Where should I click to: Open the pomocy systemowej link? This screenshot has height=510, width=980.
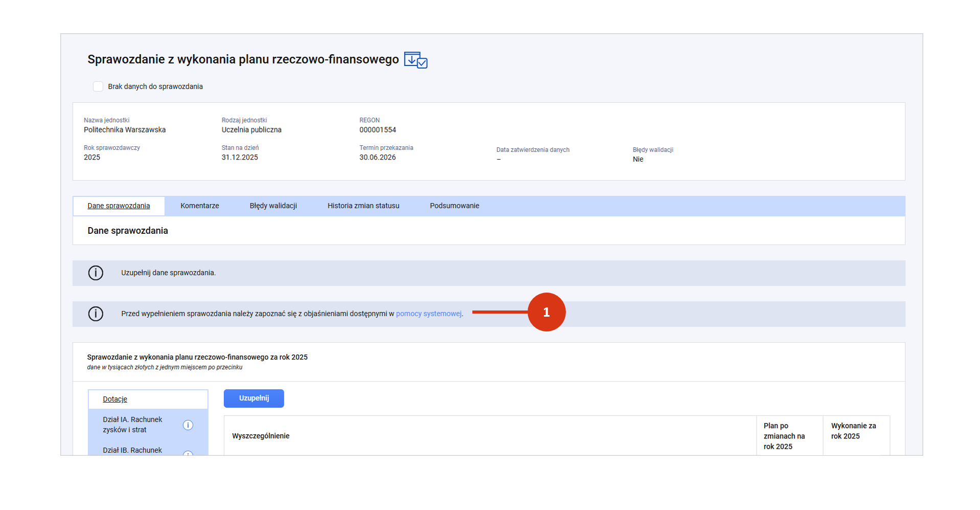pyautogui.click(x=428, y=314)
